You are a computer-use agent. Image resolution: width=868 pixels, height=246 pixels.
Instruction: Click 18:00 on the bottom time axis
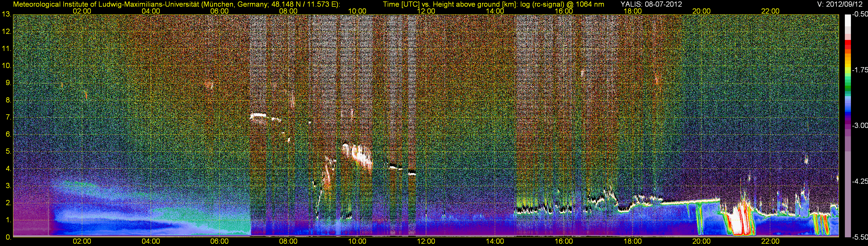pyautogui.click(x=632, y=241)
